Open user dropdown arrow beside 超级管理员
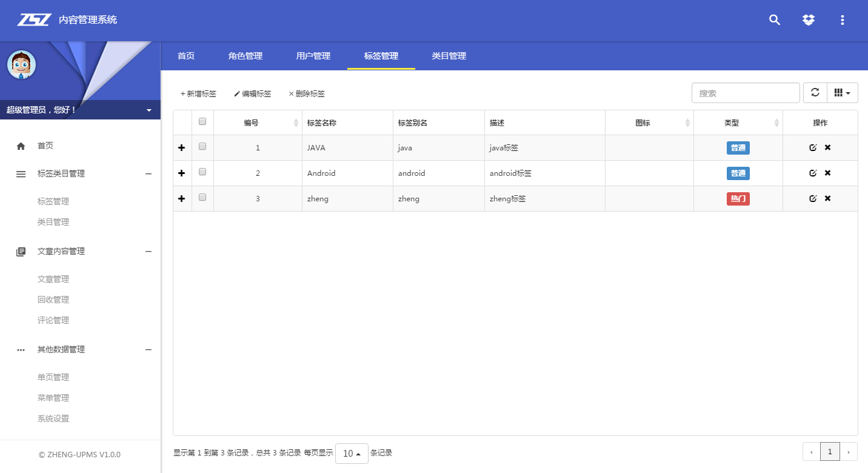Screen dimensions: 868x473 149,110
